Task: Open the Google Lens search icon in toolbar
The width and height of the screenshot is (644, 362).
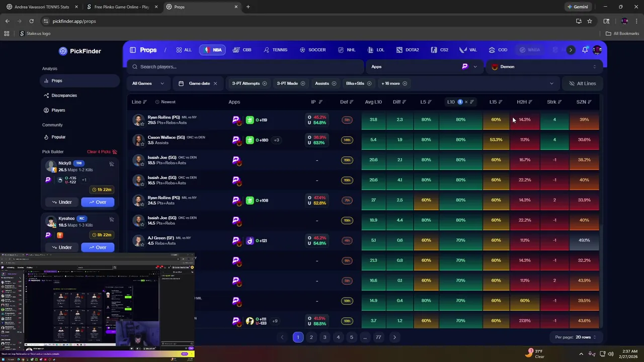Action: point(606,21)
